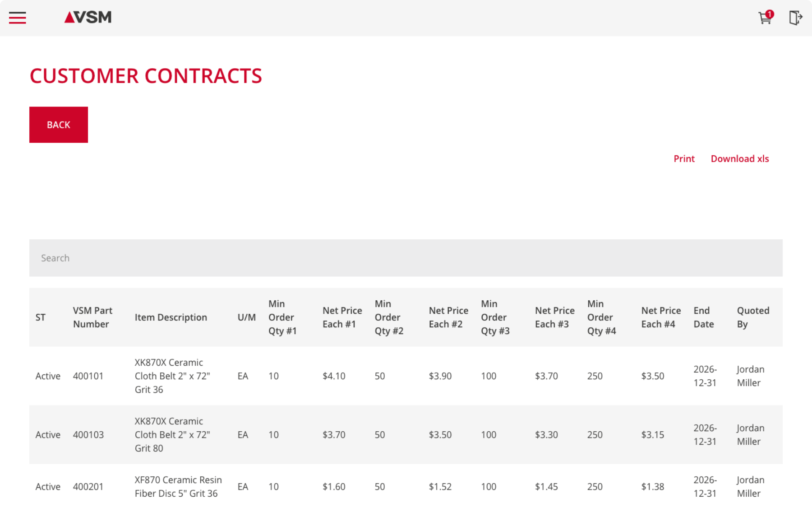Click the Customer Contracts page heading
This screenshot has width=812, height=508.
click(x=146, y=76)
